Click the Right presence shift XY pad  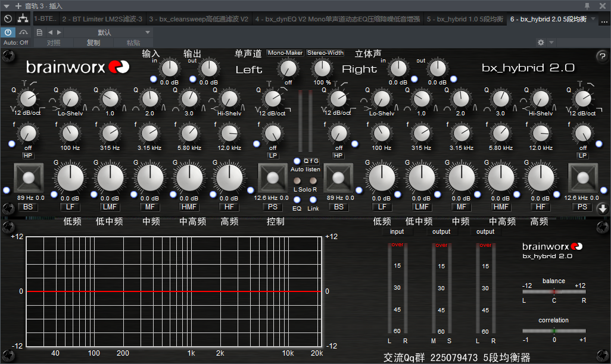pos(583,178)
